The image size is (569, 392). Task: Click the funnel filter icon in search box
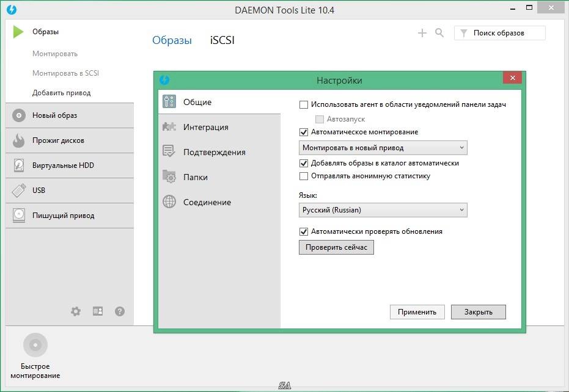coord(464,34)
